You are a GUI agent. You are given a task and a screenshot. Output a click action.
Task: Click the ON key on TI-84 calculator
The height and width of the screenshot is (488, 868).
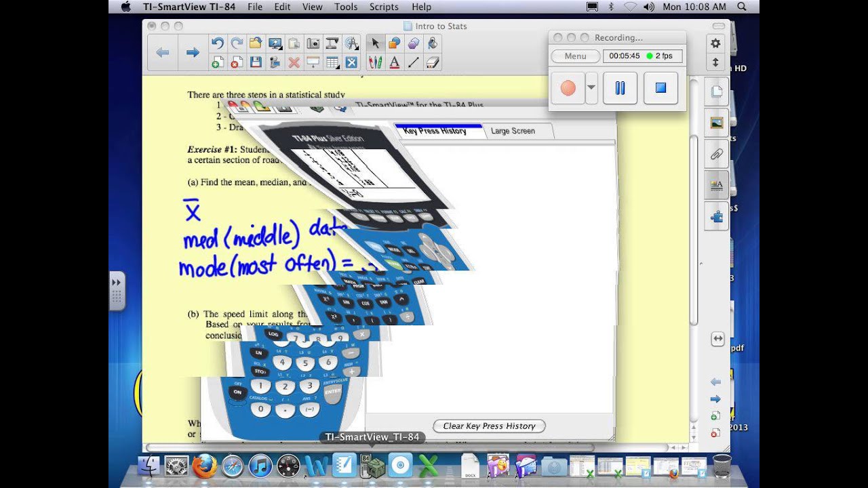238,392
